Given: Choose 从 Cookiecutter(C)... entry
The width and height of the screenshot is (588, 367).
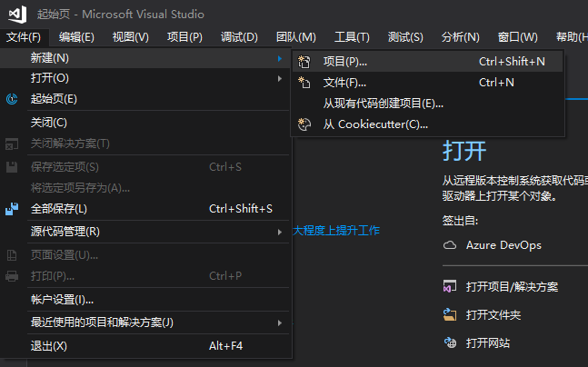Looking at the screenshot, I should (428, 124).
